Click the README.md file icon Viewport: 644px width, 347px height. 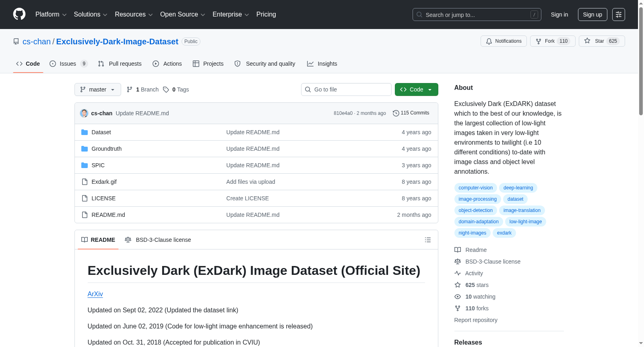85,215
